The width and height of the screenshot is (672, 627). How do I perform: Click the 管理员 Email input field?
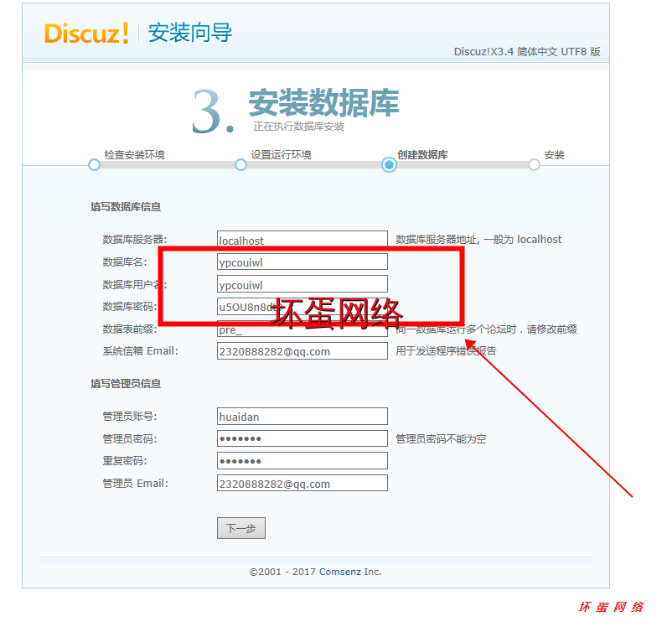(x=302, y=483)
